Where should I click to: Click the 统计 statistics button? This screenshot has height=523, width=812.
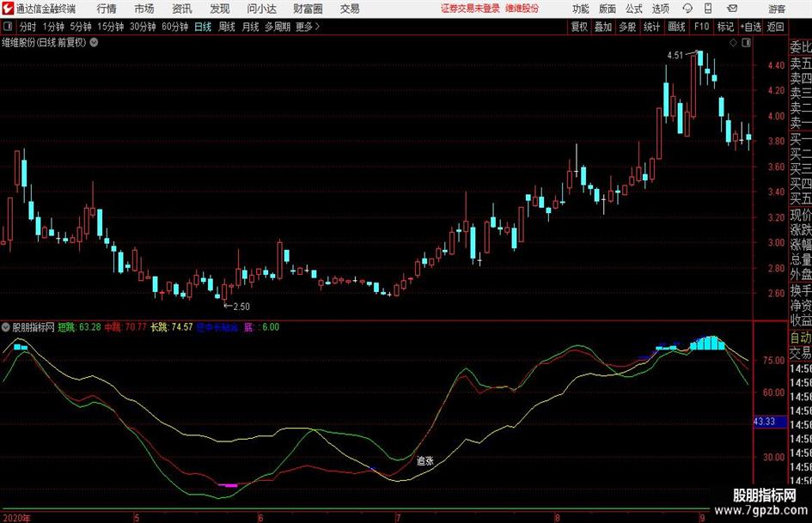pos(651,27)
